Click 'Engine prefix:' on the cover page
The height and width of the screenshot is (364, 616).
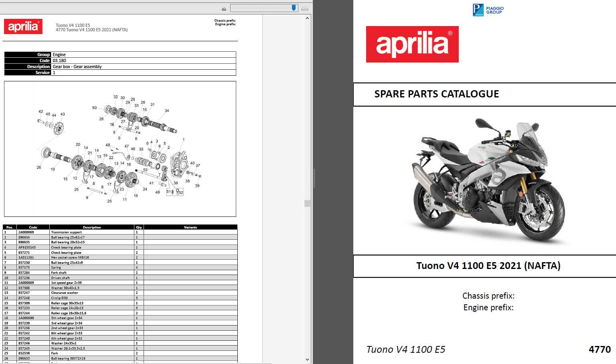(x=488, y=307)
